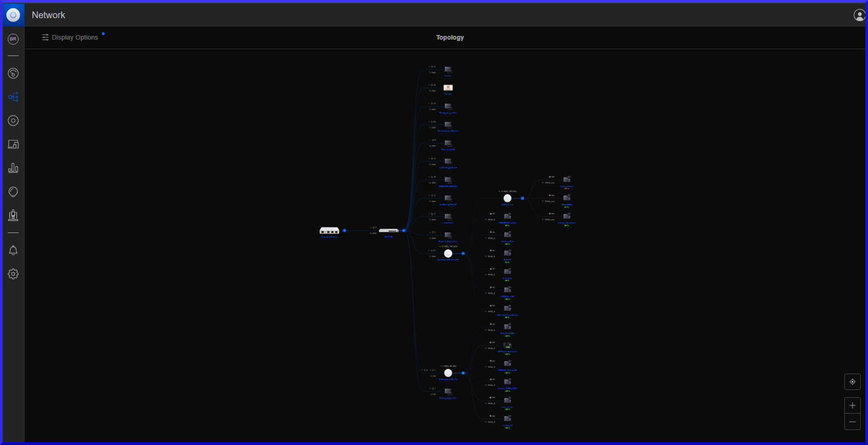The height and width of the screenshot is (445, 868).
Task: Open Client Devices from the sidebar
Action: (x=13, y=144)
